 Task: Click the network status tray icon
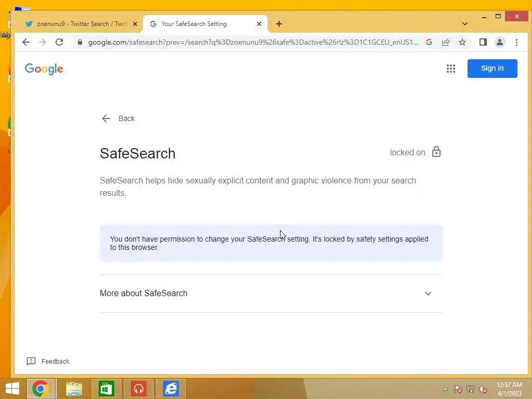(x=471, y=389)
